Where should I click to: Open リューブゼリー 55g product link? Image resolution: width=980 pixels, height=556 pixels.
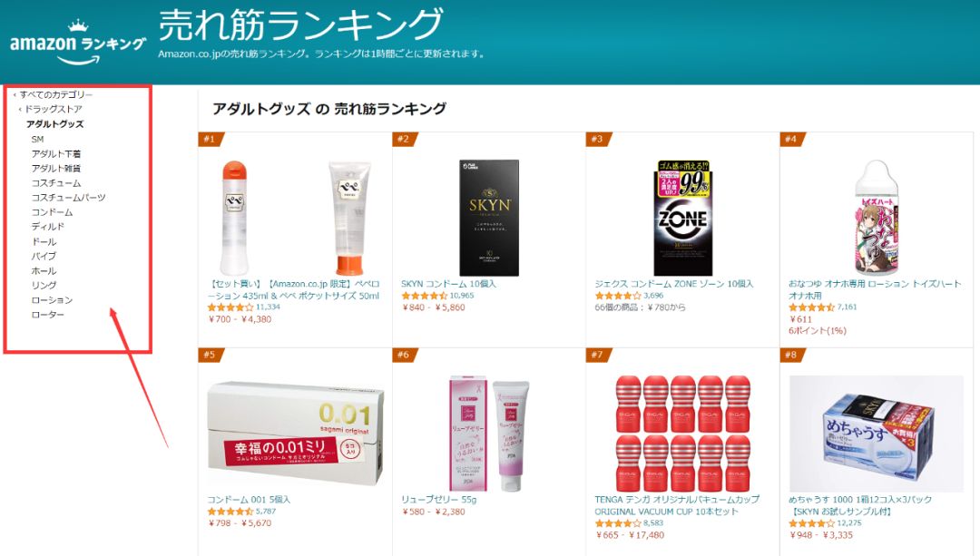(x=439, y=500)
